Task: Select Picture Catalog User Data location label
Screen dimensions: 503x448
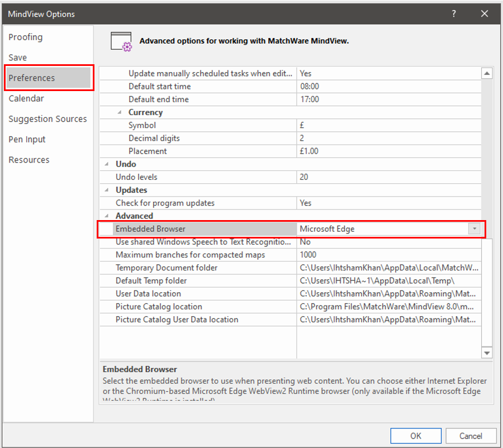Action: [x=177, y=320]
